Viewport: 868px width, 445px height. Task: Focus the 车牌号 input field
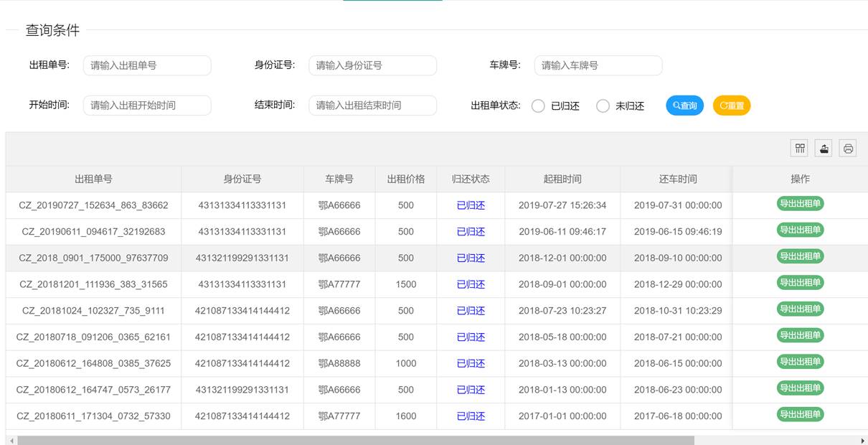598,65
